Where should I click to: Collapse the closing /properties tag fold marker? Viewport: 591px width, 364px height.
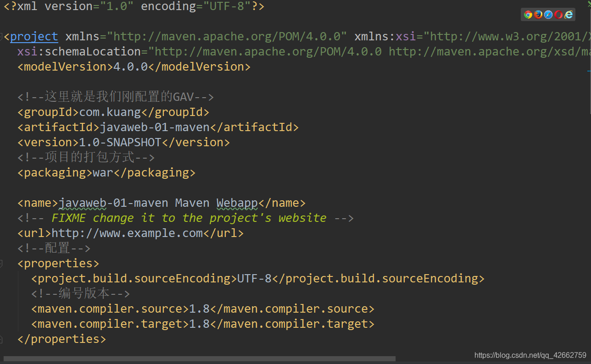1,339
